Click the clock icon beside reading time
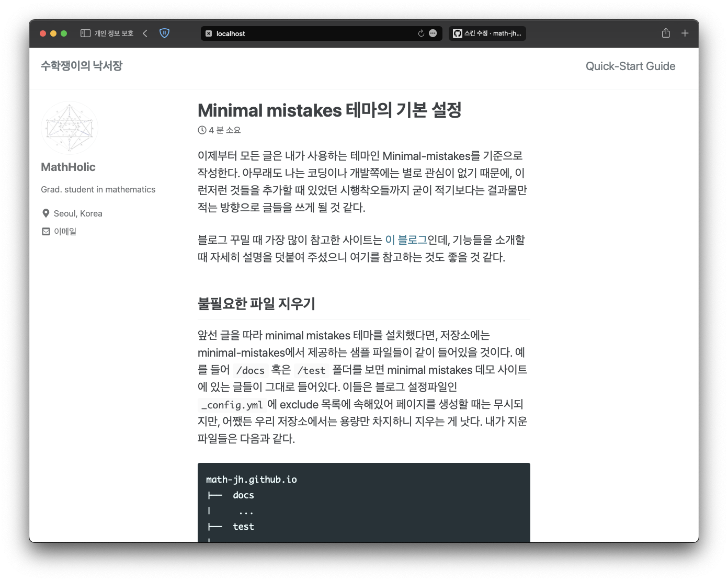 click(x=202, y=130)
